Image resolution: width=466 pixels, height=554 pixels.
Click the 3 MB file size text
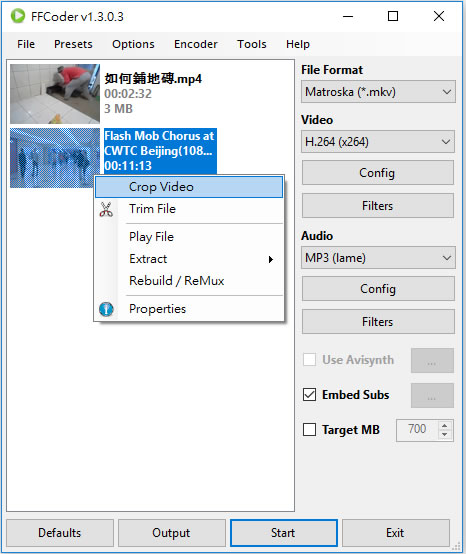pyautogui.click(x=118, y=109)
